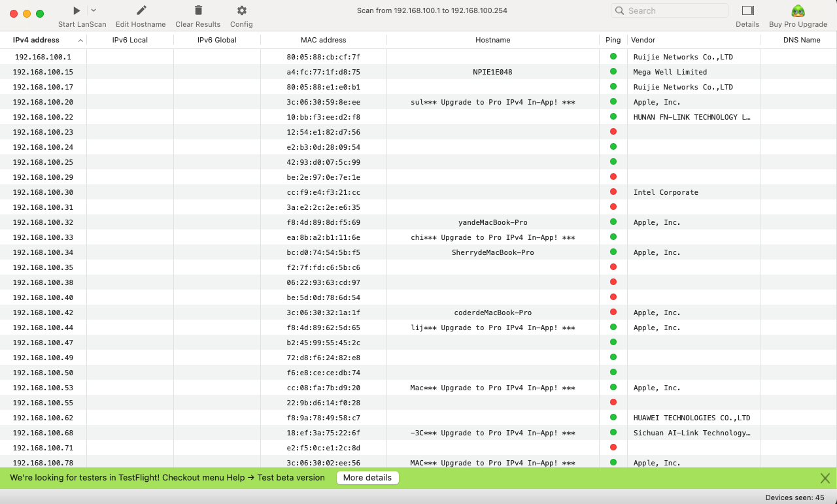The width and height of the screenshot is (837, 504).
Task: Dismiss the green TestFlight banner
Action: pos(825,478)
